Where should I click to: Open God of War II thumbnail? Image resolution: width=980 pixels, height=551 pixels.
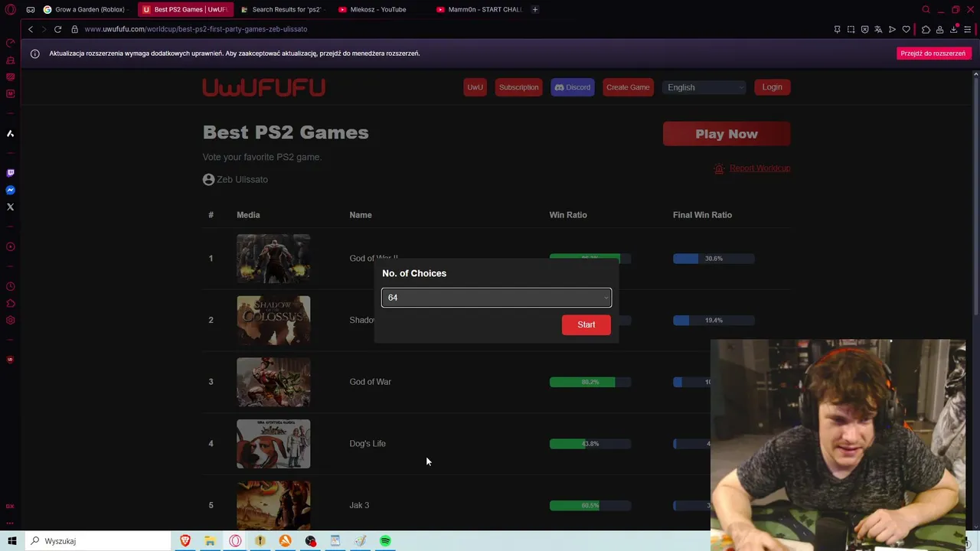click(x=273, y=259)
